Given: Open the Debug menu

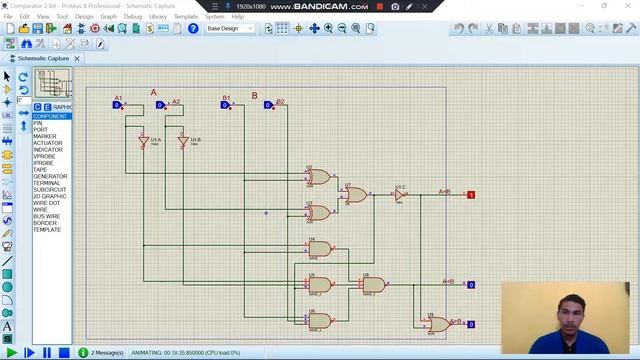Looking at the screenshot, I should (133, 17).
